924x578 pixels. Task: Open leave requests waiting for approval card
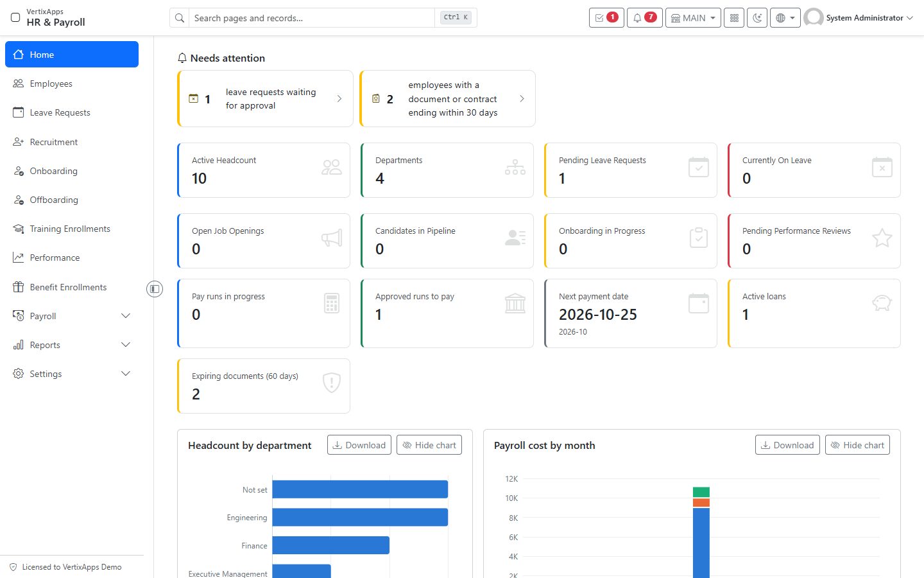point(265,99)
